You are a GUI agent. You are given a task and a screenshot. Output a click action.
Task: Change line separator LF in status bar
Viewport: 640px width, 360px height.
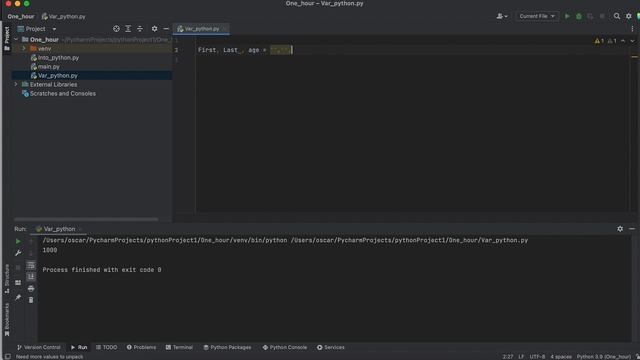(521, 357)
